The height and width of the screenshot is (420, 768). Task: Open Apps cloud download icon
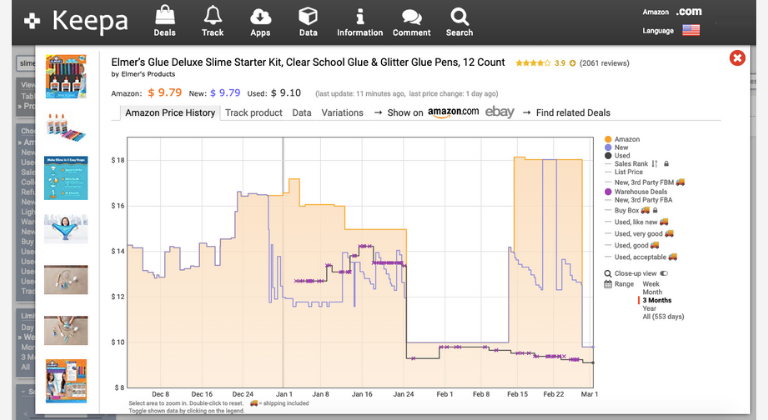click(x=260, y=16)
